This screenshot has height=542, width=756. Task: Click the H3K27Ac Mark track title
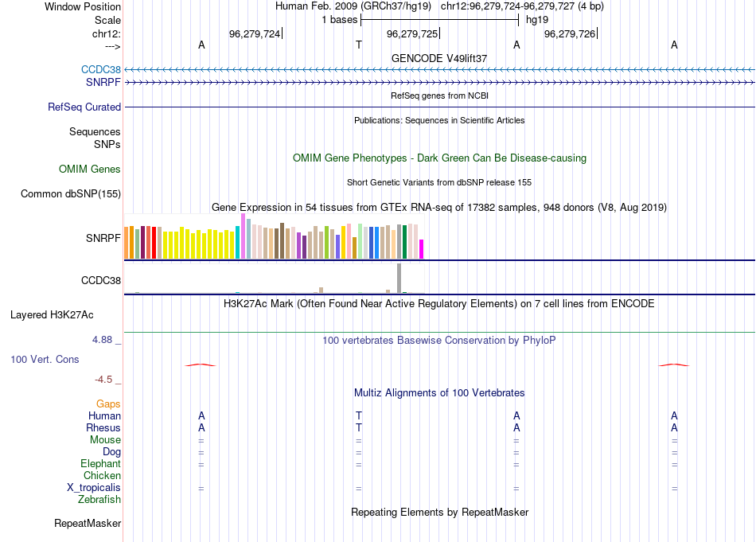pos(439,304)
